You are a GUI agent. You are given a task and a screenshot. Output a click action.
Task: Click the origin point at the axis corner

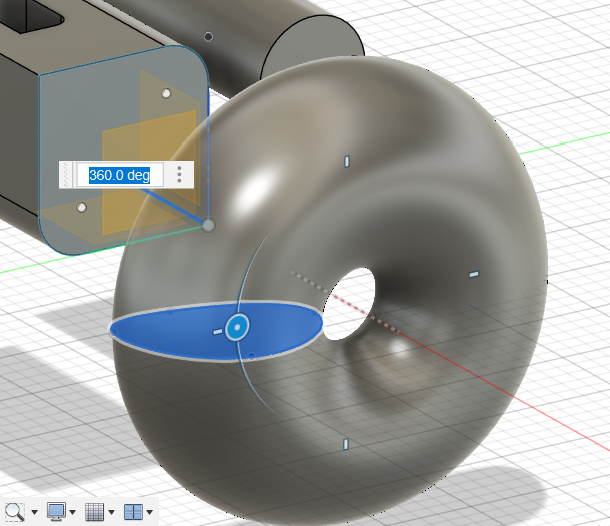coord(209,225)
